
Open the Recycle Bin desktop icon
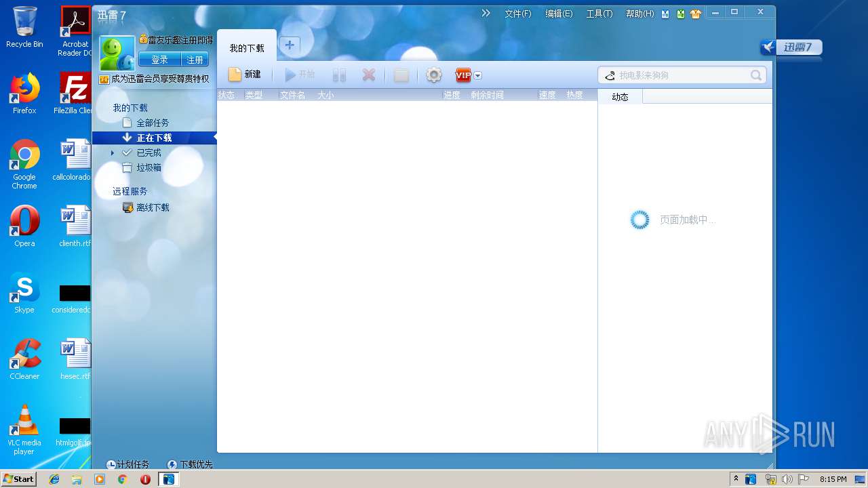[24, 27]
